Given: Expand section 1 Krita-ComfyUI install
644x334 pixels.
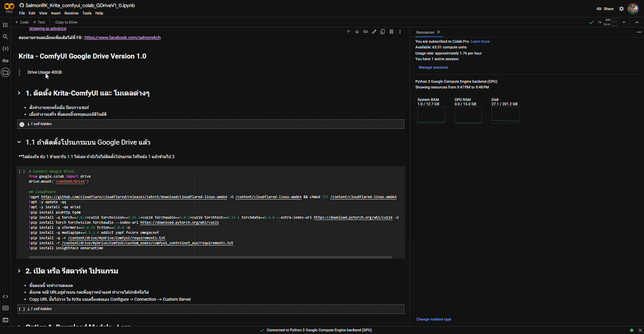Looking at the screenshot, I should tap(19, 93).
